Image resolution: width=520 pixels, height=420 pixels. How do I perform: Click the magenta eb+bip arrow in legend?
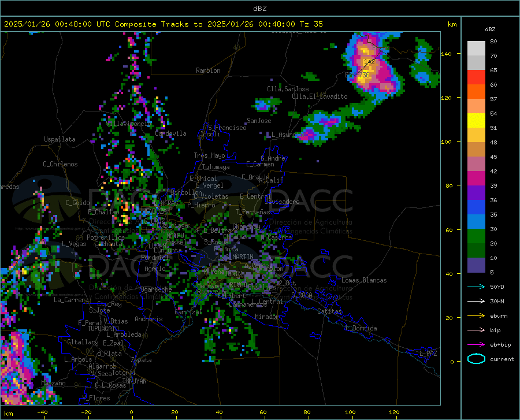476,345
